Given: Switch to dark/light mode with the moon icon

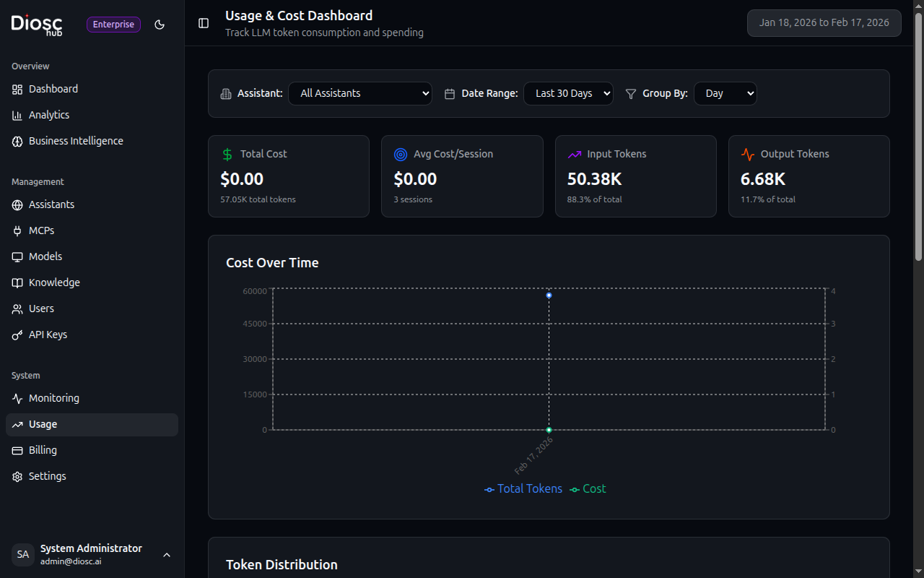Looking at the screenshot, I should pos(160,24).
